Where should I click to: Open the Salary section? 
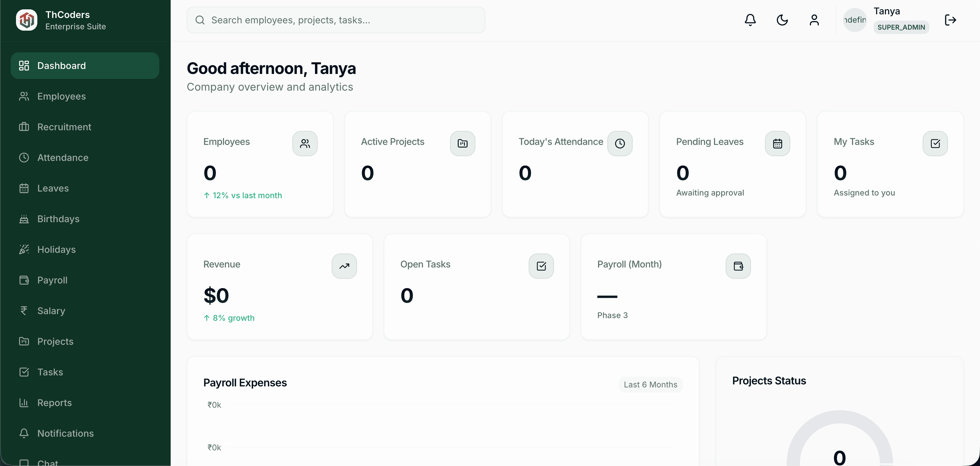coord(85,310)
